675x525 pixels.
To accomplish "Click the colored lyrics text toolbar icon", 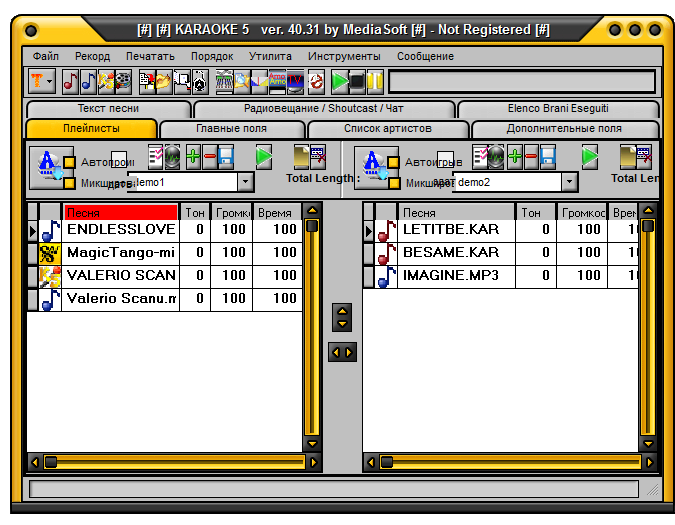I will pyautogui.click(x=278, y=81).
